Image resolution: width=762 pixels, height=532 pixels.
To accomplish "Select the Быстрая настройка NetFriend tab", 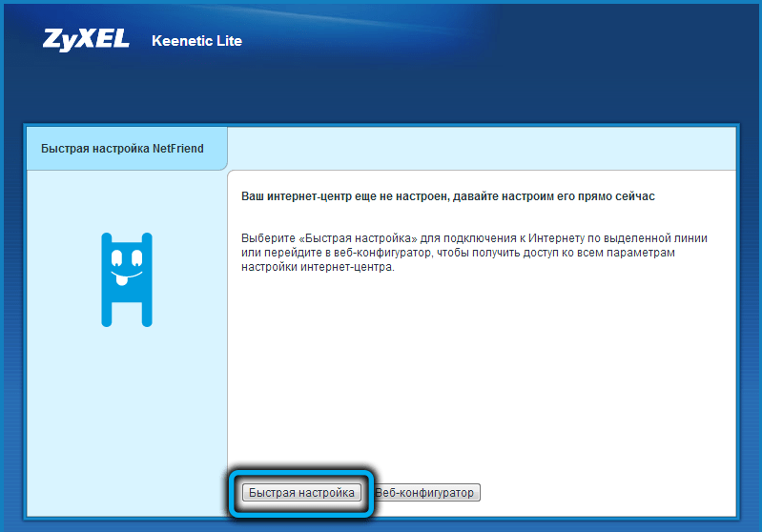I will pyautogui.click(x=126, y=149).
